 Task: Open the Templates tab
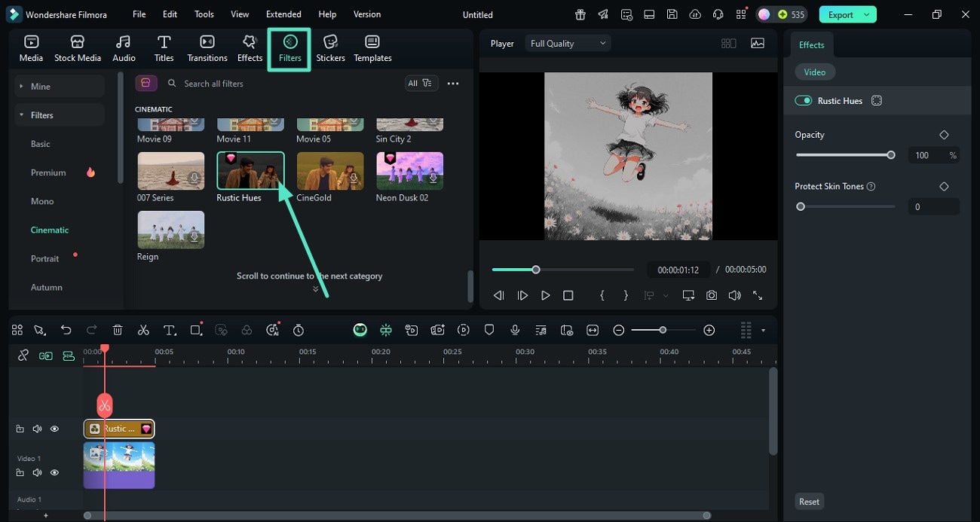coord(372,49)
